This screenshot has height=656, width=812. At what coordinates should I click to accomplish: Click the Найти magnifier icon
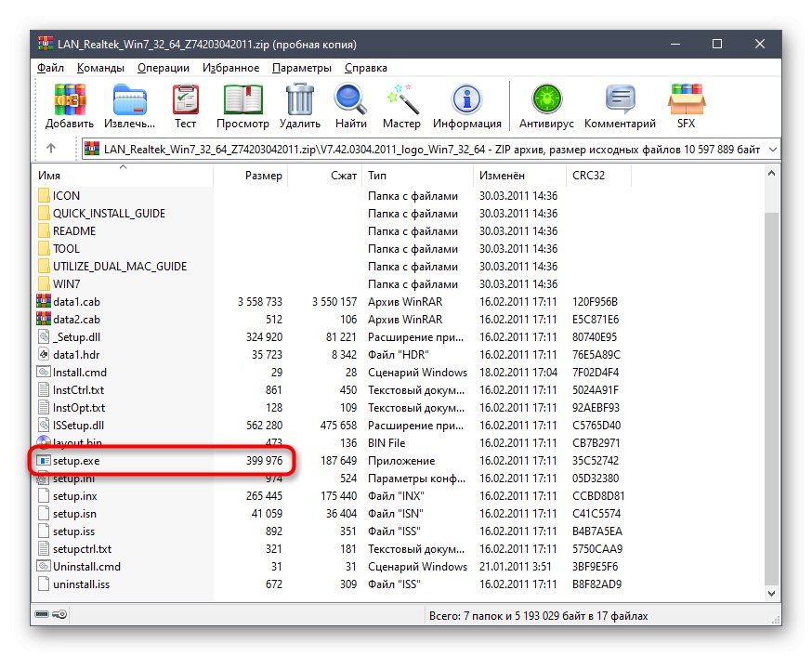click(x=350, y=99)
